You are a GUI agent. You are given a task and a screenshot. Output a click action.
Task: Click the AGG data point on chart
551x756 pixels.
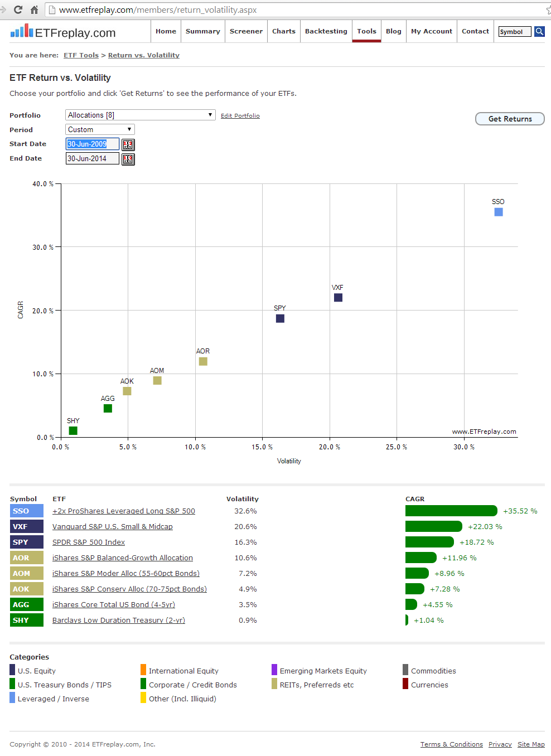[108, 408]
